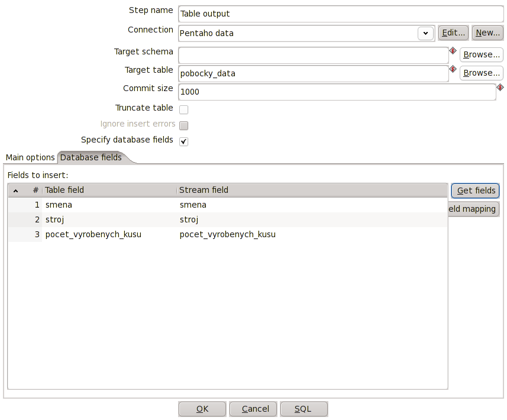507x420 pixels.
Task: Open the field mapping dialog
Action: [474, 209]
